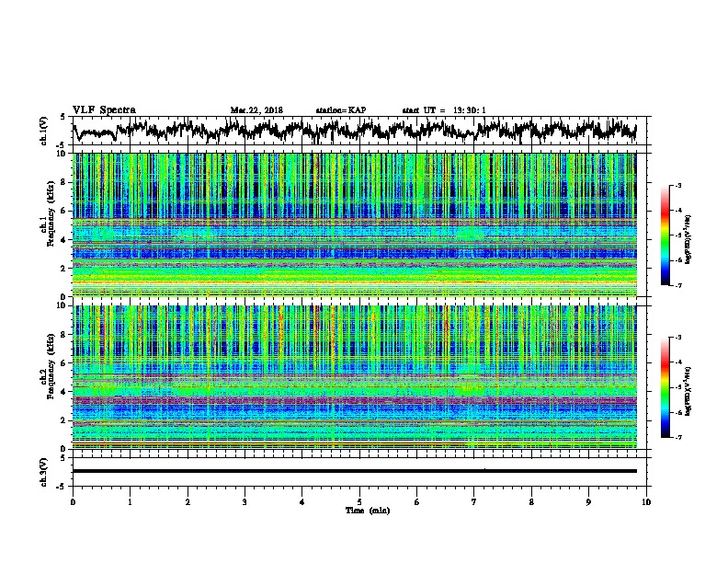This screenshot has height=563, width=728.
Task: Click time axis tick label 4
Action: pyautogui.click(x=302, y=502)
